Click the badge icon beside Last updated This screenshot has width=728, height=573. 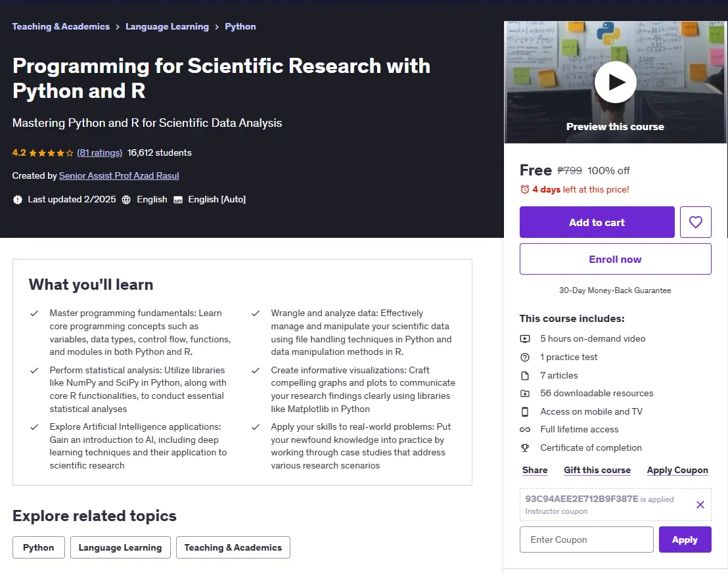[x=18, y=200]
